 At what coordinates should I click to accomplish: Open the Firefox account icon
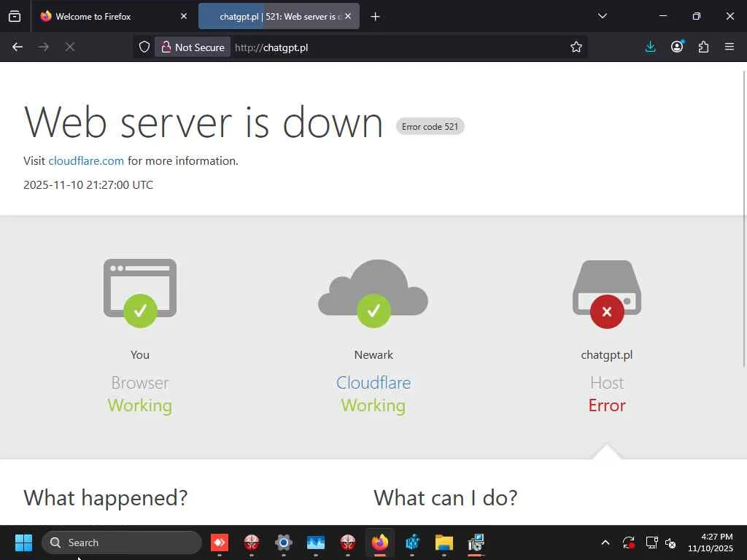tap(677, 47)
